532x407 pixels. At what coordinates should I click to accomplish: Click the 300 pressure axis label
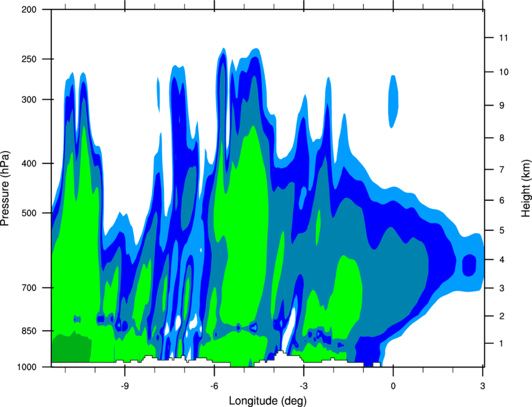29,100
